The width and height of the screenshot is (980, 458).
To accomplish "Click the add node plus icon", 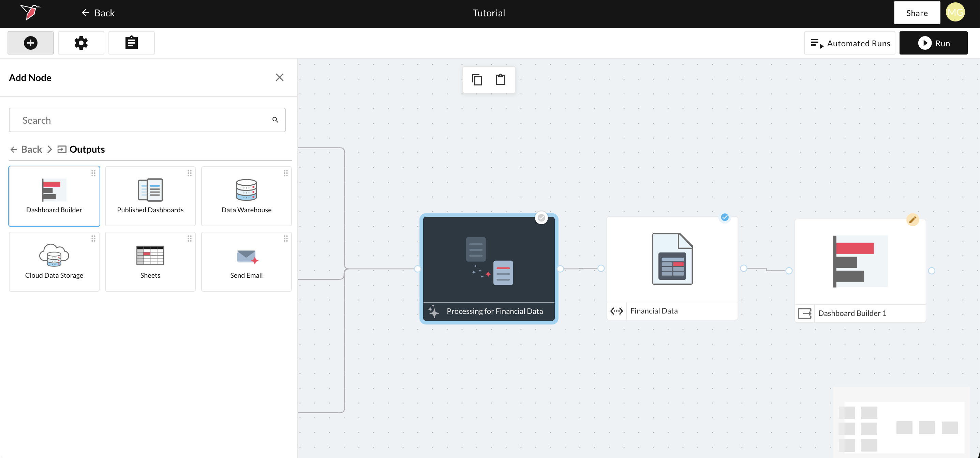I will 30,43.
